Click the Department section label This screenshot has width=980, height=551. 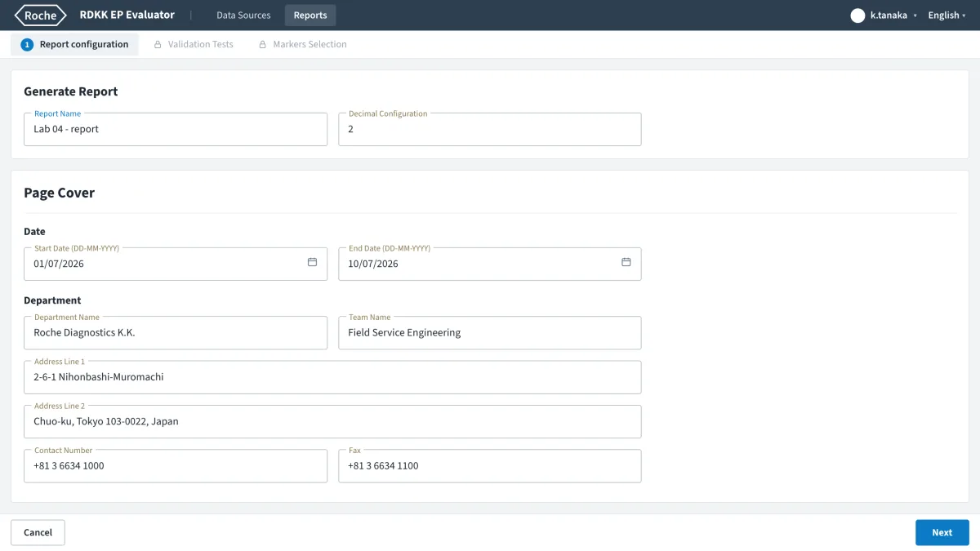[53, 300]
